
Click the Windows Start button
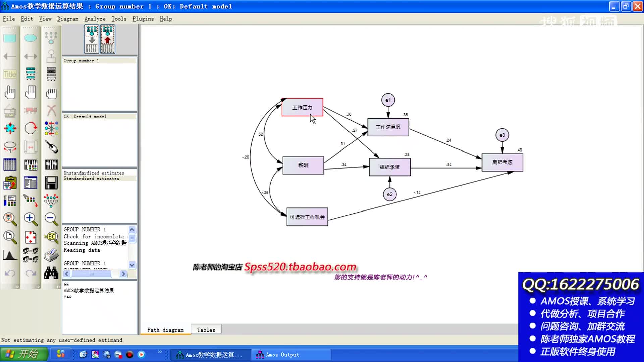coord(23,354)
